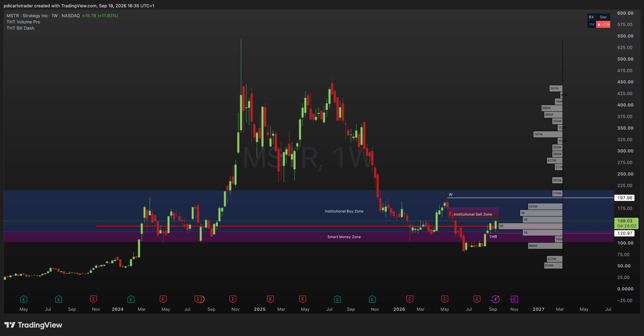
Task: Select the Institutional Buy Zone label
Action: click(x=344, y=211)
